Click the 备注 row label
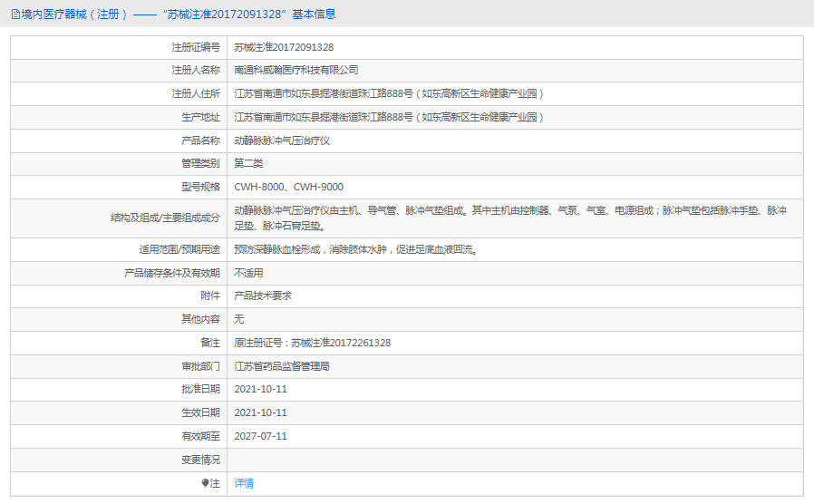 (x=210, y=343)
